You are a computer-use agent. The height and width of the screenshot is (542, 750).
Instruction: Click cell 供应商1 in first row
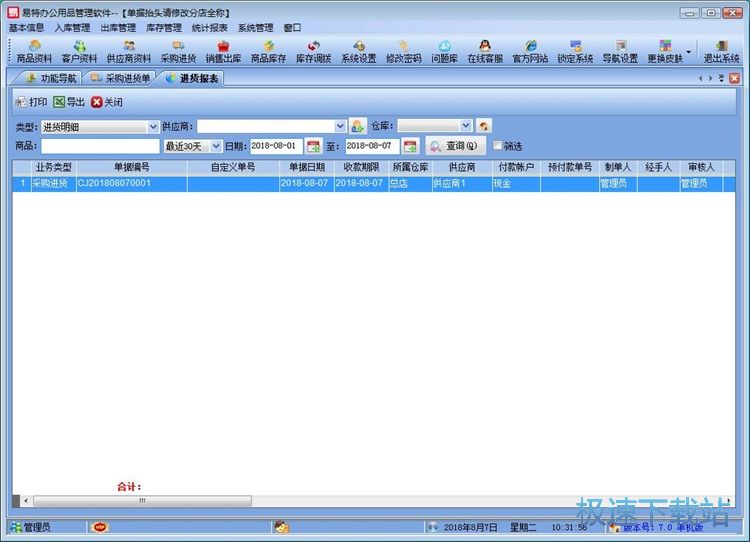click(x=462, y=184)
